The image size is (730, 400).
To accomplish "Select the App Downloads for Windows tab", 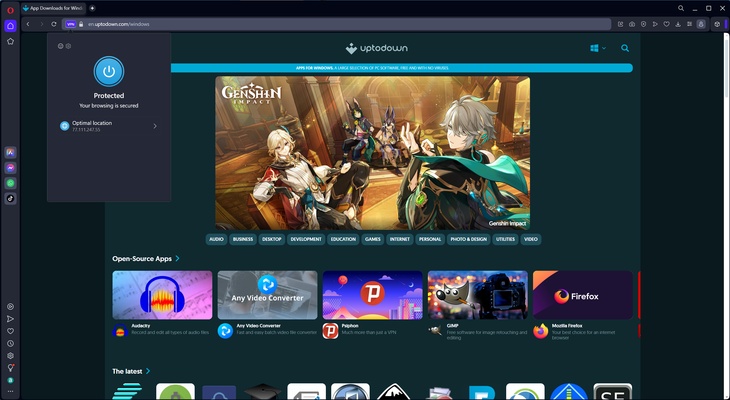I will [54, 8].
